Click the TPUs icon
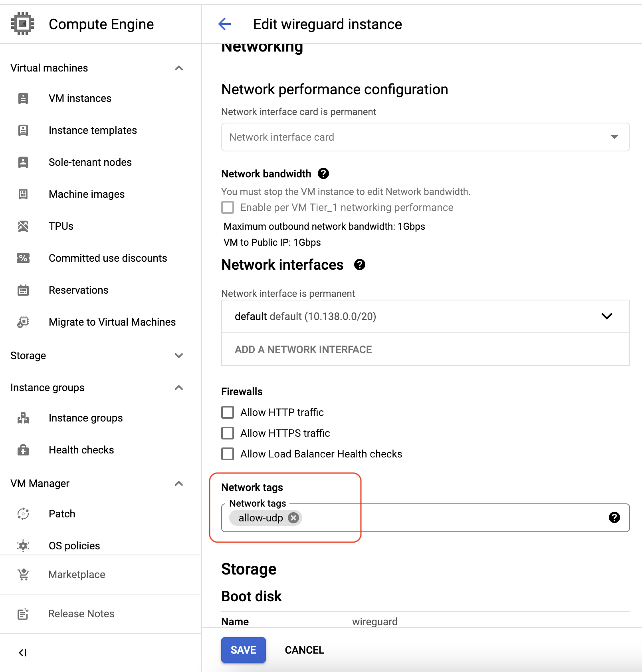 pyautogui.click(x=23, y=226)
